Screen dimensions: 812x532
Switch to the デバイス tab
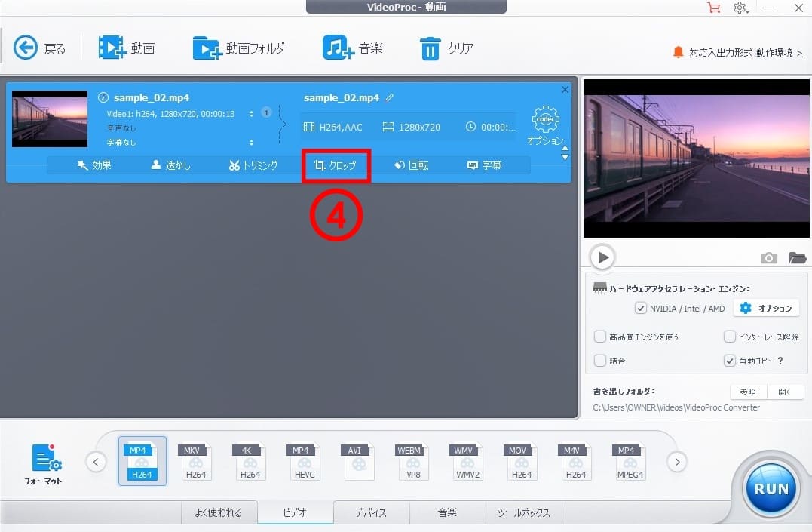click(371, 513)
